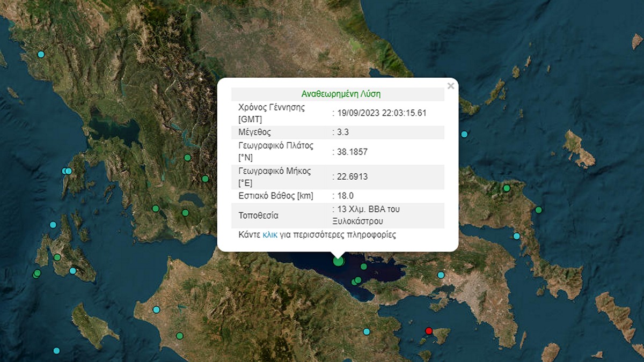
Task: Select the cyan marker in the eastern Peloponnese
Action: [366, 331]
